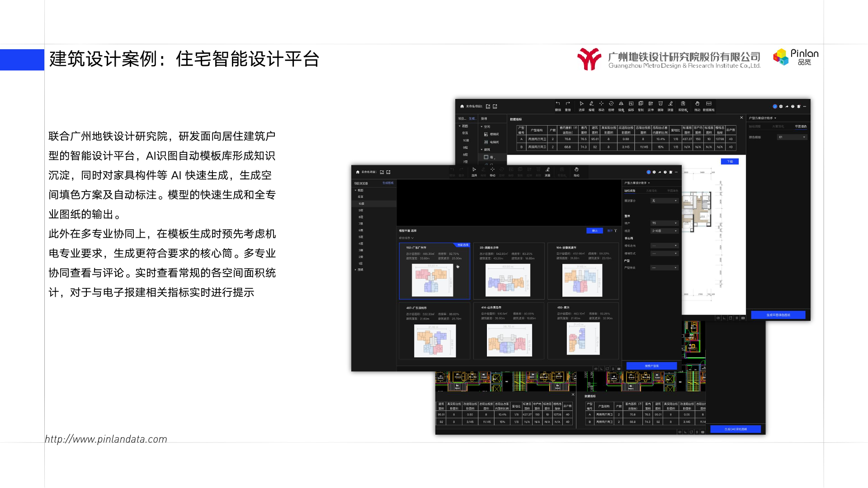This screenshot has height=488, width=868.
Task: Open the 2-10层 floor range dropdown
Action: click(x=664, y=231)
